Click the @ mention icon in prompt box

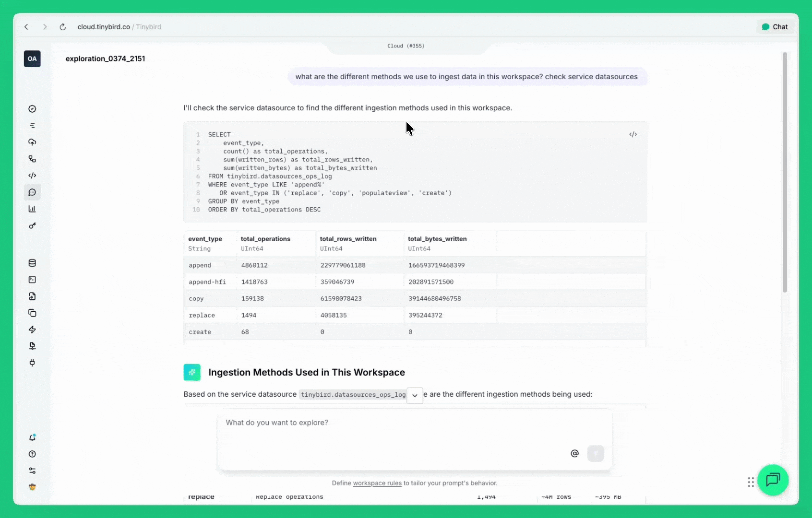tap(574, 453)
